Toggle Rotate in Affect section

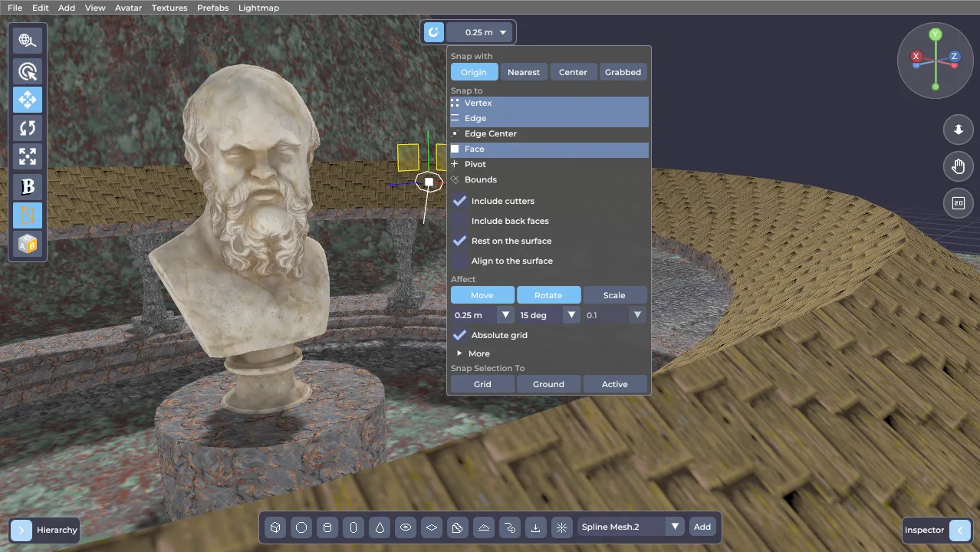(x=548, y=295)
